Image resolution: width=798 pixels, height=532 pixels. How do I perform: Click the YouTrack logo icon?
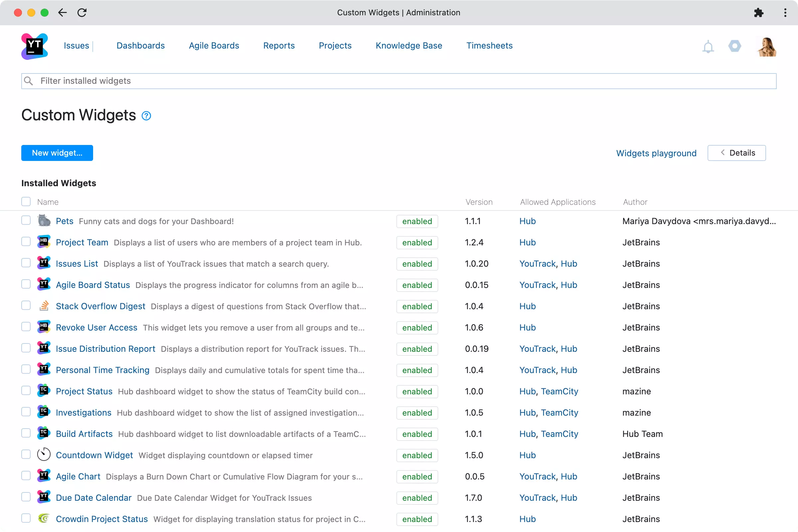34,46
